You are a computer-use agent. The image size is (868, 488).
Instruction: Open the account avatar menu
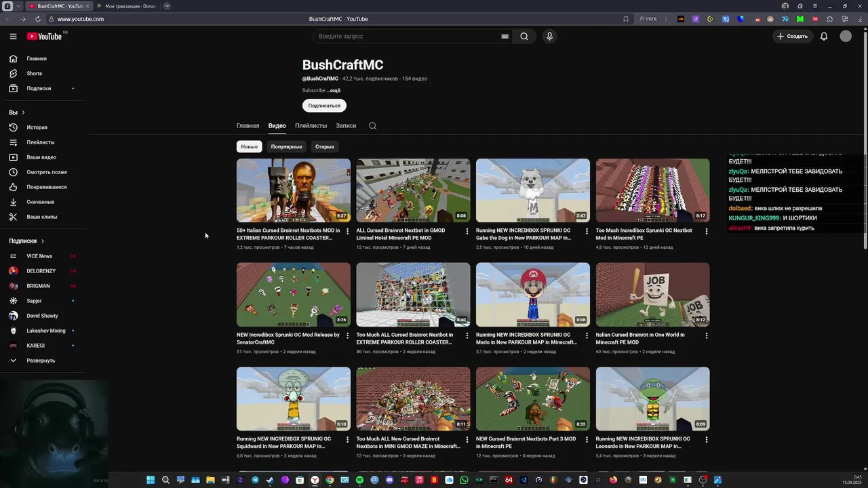(x=846, y=36)
